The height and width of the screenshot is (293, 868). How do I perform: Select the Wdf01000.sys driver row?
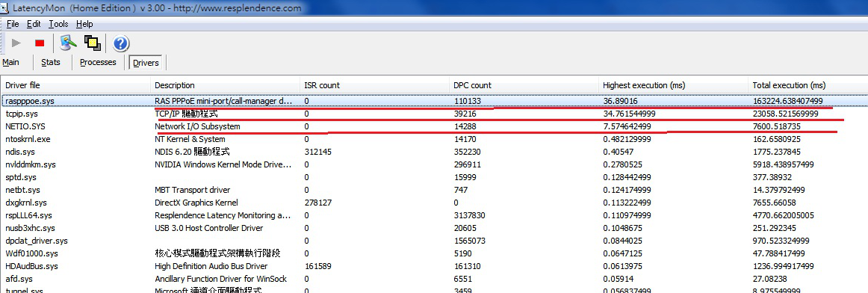(x=434, y=253)
